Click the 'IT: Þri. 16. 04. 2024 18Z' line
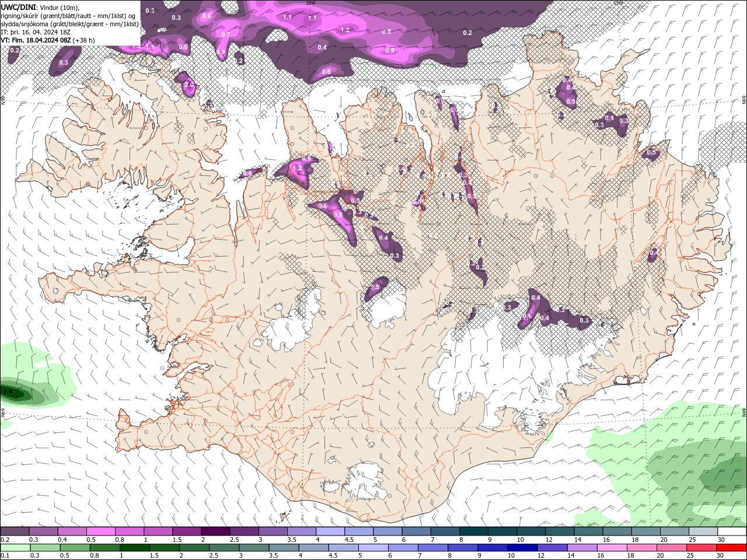Screen dimensions: 747x560 (36, 32)
